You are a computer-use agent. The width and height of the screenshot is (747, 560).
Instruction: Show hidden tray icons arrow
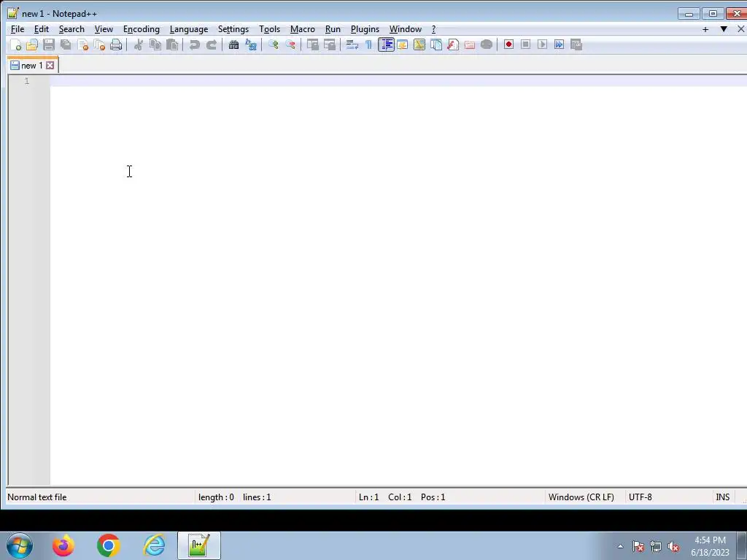pos(620,546)
